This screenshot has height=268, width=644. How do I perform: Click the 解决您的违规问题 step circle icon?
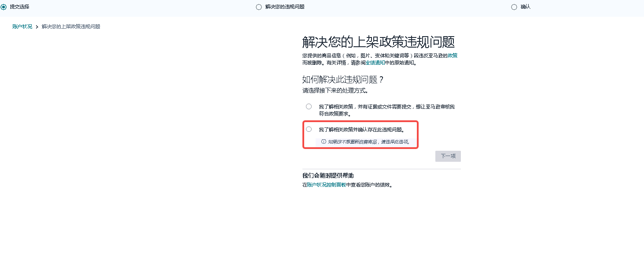point(259,7)
